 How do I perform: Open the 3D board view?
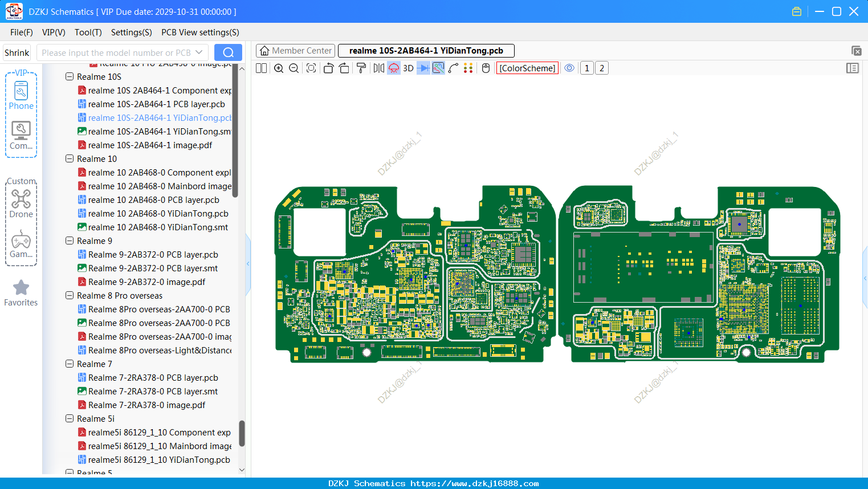[x=408, y=68]
